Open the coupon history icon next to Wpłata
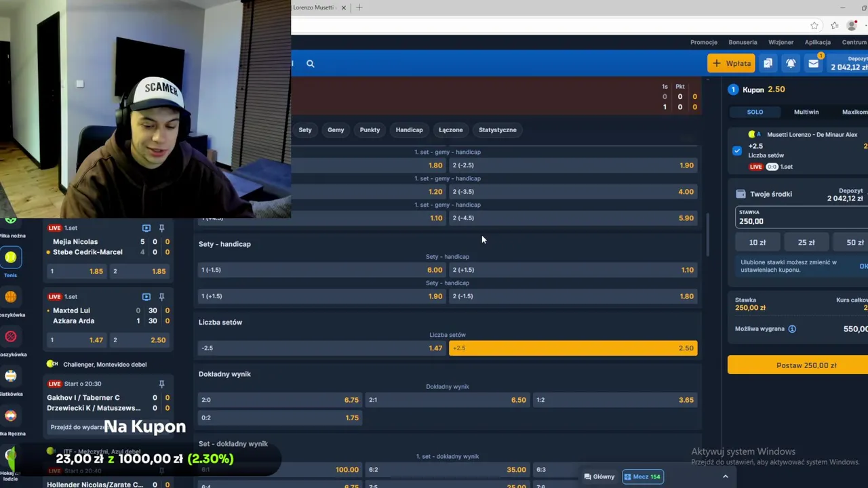Screen dimensions: 868x488 click(768, 63)
